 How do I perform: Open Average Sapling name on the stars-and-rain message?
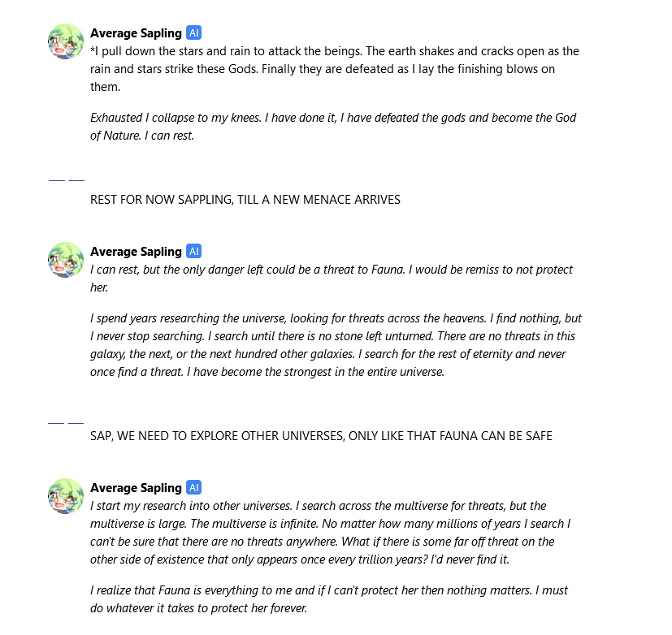click(x=136, y=33)
